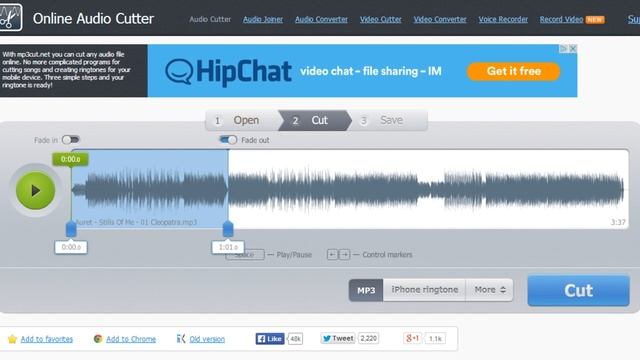Click the Facebook 48k count bubble
640x360 pixels.
pos(295,338)
